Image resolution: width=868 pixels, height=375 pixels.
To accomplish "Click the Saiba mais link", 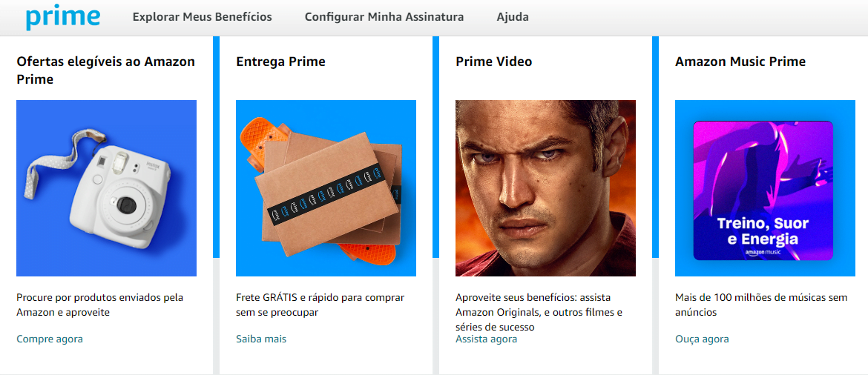I will click(x=261, y=339).
